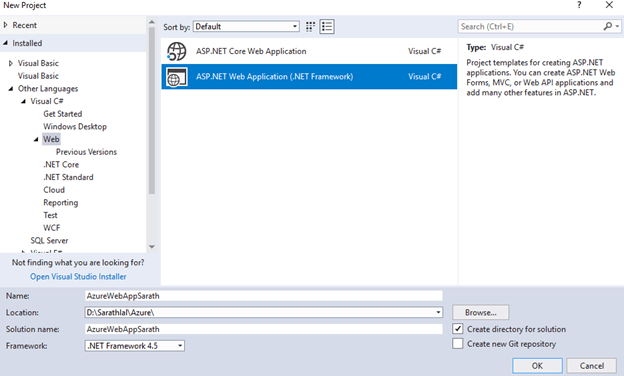Click the OK button
The width and height of the screenshot is (624, 376).
[537, 366]
